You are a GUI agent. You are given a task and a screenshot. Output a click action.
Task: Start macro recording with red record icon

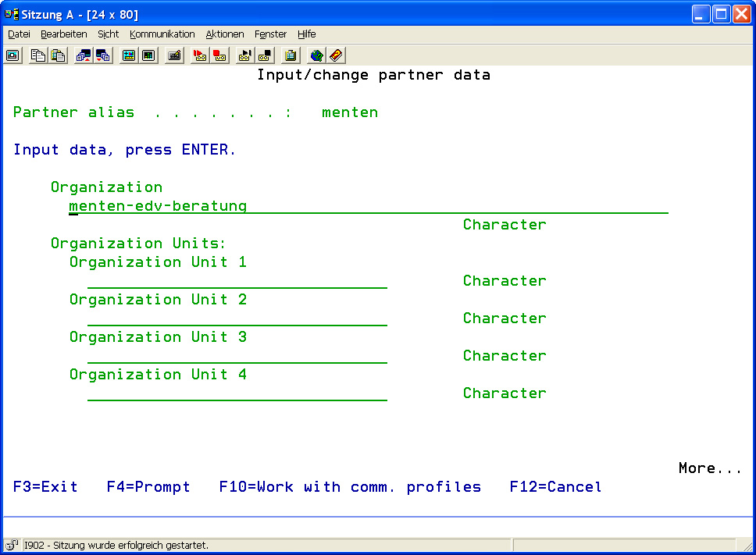pos(200,55)
